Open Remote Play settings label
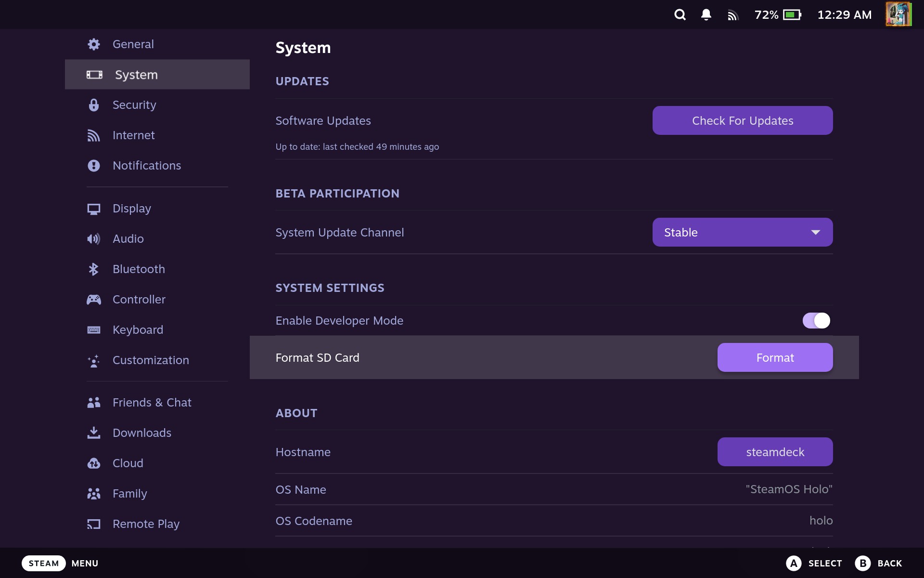This screenshot has width=924, height=578. pyautogui.click(x=146, y=524)
